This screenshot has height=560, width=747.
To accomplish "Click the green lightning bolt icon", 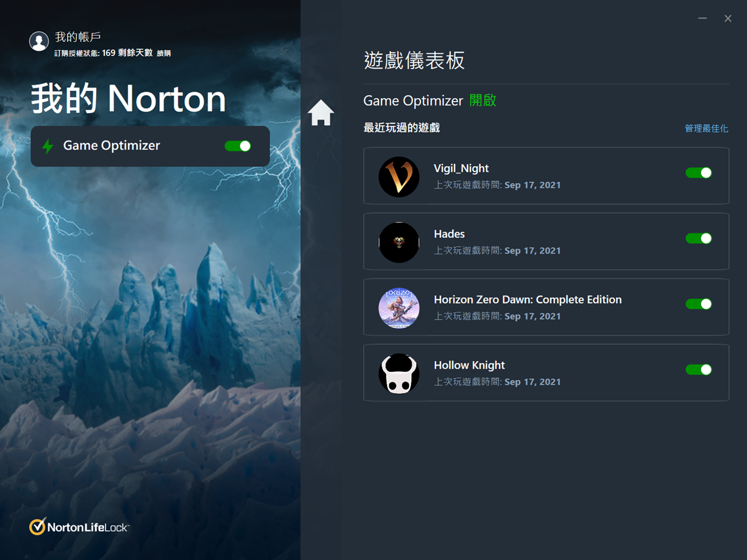I will [48, 146].
